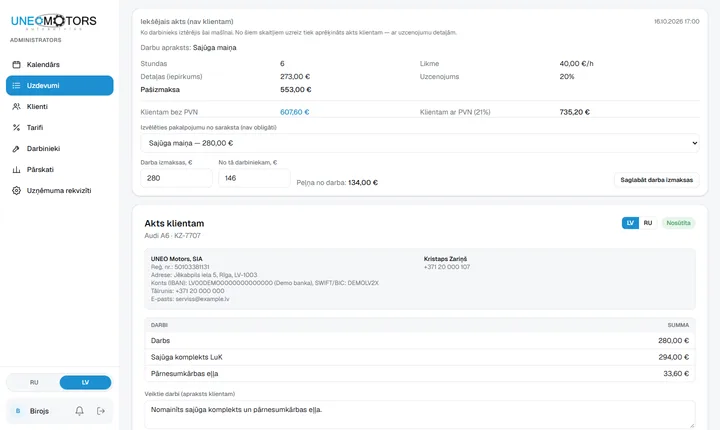Viewport: 720px width, 430px height.
Task: Click the logout arrow icon
Action: [101, 411]
